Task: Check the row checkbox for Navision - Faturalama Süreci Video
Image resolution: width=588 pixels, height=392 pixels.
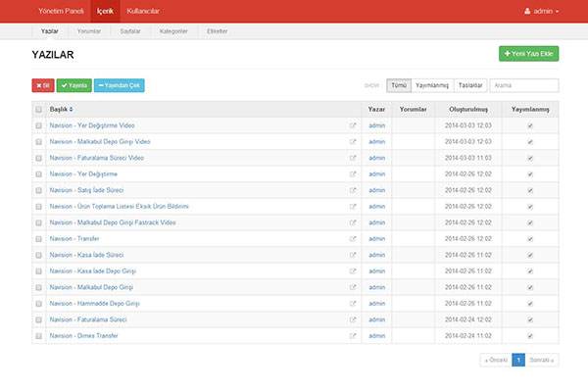Action: point(38,158)
